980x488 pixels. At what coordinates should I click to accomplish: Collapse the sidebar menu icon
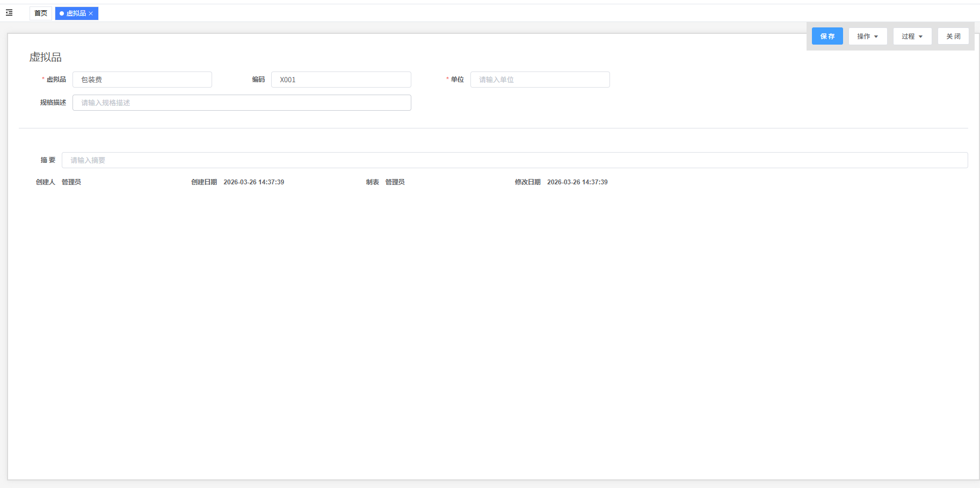(x=9, y=13)
